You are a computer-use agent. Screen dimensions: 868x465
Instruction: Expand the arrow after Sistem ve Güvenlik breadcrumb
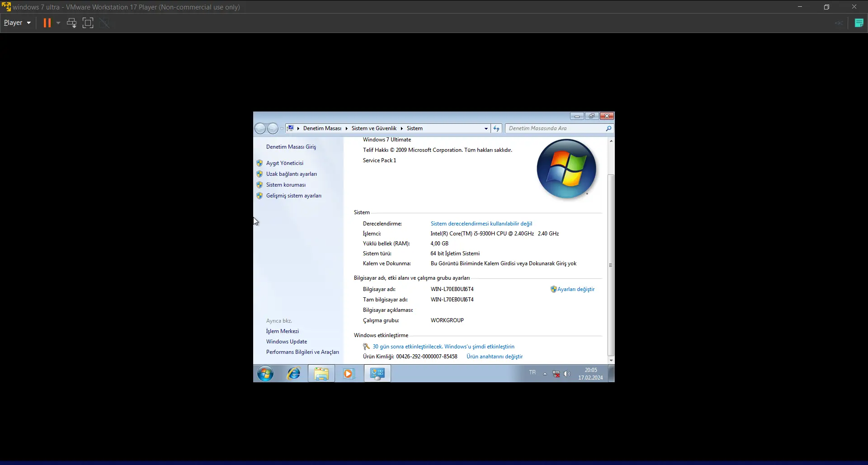pos(401,128)
